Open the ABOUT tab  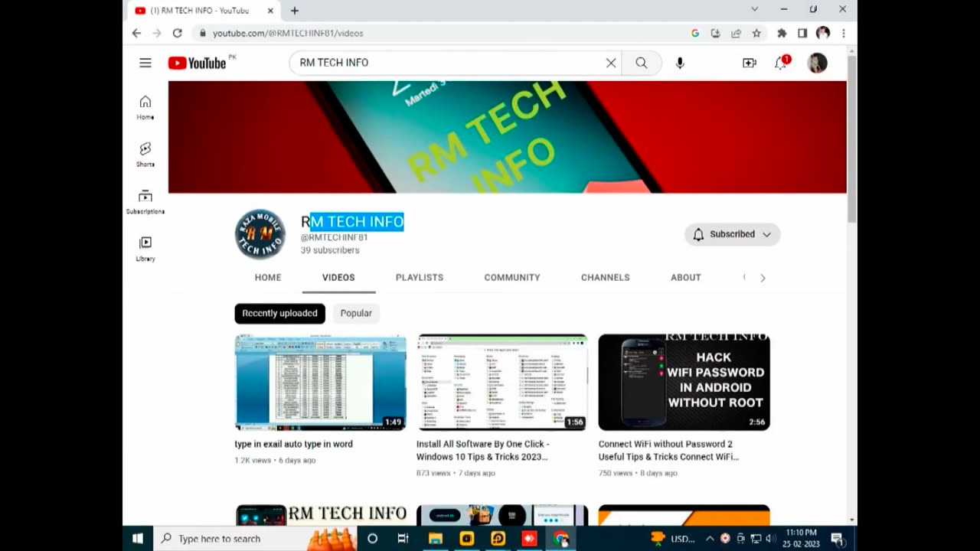(x=686, y=277)
